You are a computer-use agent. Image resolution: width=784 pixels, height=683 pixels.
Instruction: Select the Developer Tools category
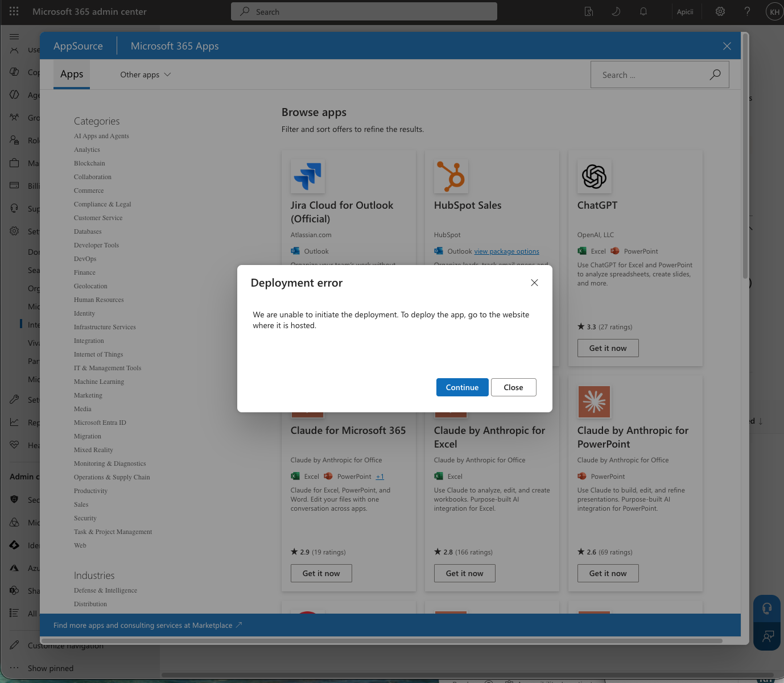pos(97,245)
